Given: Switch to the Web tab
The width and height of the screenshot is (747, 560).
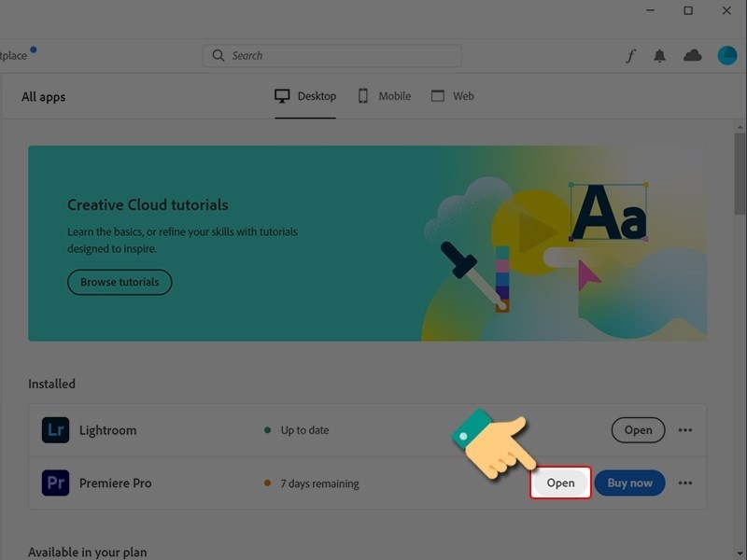Looking at the screenshot, I should (453, 96).
